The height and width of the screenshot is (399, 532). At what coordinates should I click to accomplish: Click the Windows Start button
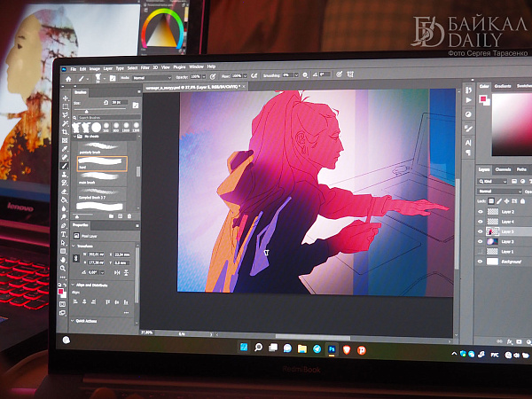point(242,347)
